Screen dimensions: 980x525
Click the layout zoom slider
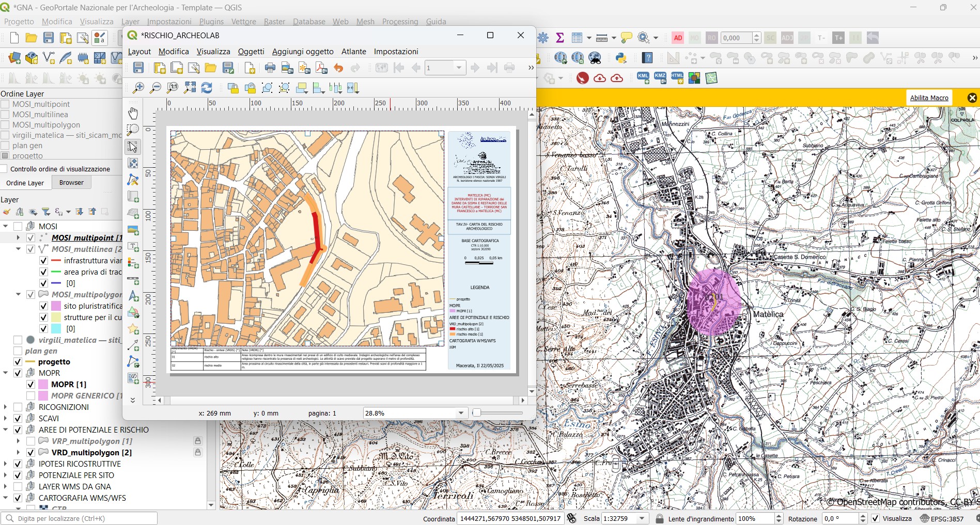pos(477,413)
